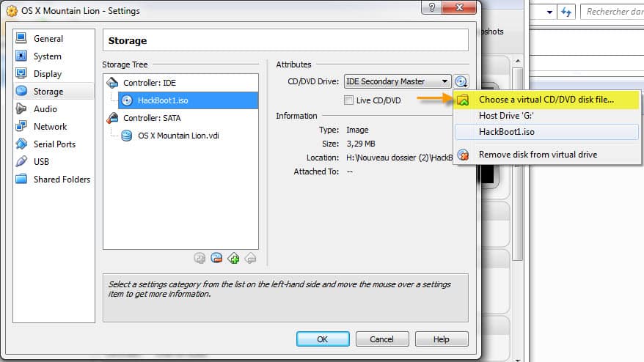Select OS X Mountain Lion.vdi disk
The height and width of the screenshot is (362, 644).
[x=178, y=136]
